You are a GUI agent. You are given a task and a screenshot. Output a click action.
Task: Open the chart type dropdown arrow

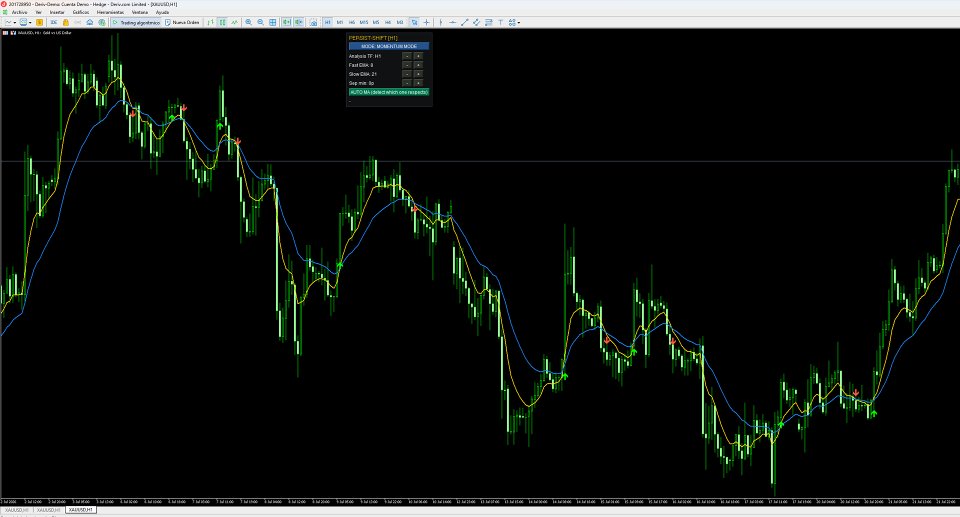pos(14,23)
